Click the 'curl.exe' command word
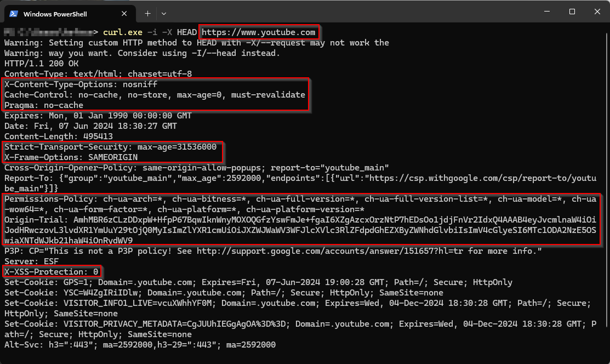The height and width of the screenshot is (364, 610). [123, 32]
